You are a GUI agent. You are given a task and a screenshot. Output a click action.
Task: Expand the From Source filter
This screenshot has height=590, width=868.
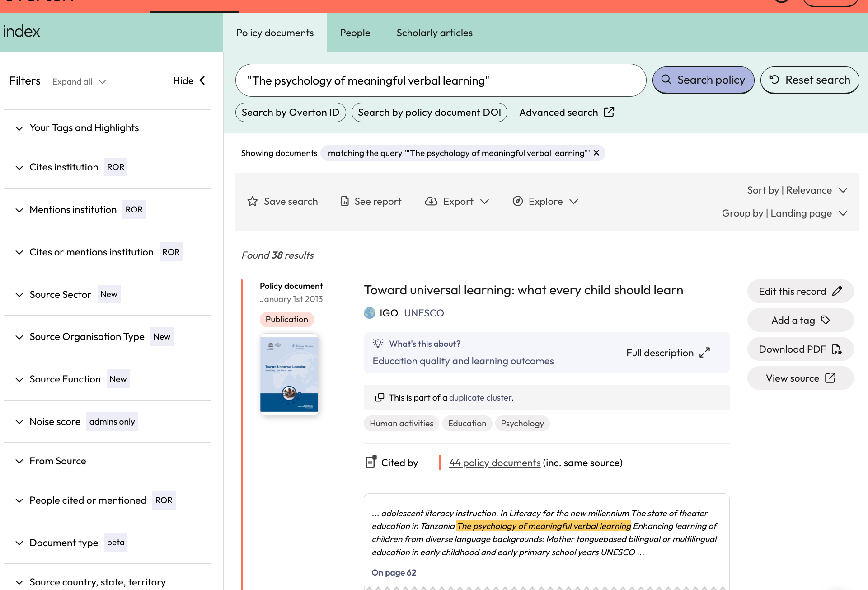108,461
